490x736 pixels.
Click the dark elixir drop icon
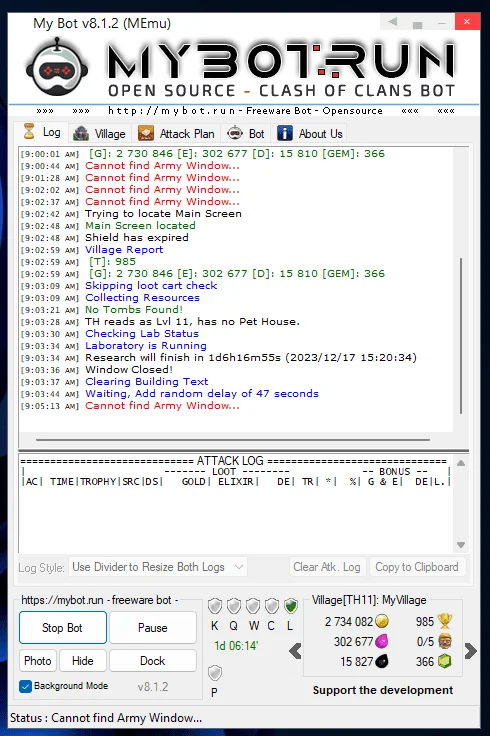tap(382, 661)
